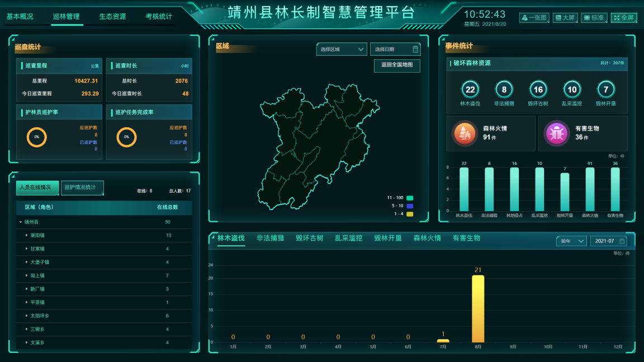Select the 森林火情 tab in bottom chart
Screen dimensions: 644x362
(427, 238)
